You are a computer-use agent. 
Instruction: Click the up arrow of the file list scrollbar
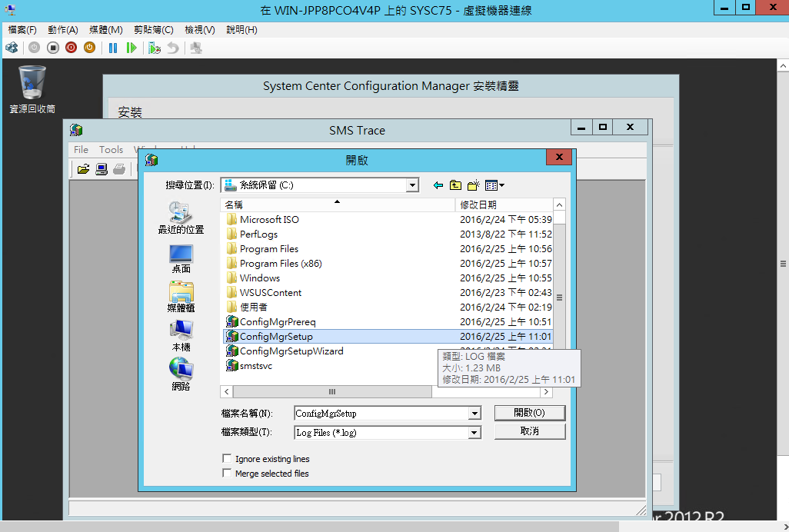(x=559, y=204)
